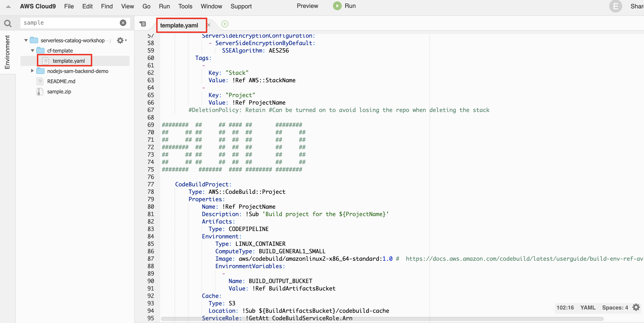Click the user avatar E icon
The image size is (644, 323).
click(x=615, y=6)
